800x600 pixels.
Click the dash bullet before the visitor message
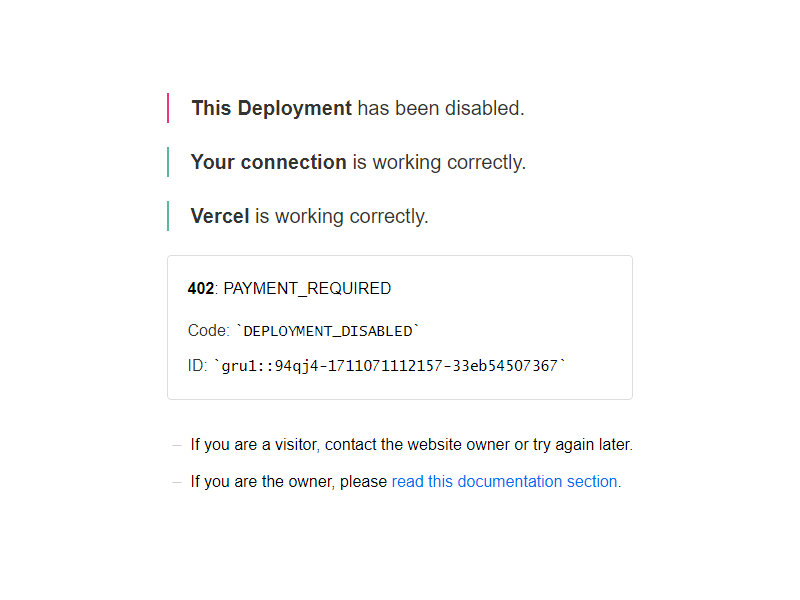click(x=177, y=445)
